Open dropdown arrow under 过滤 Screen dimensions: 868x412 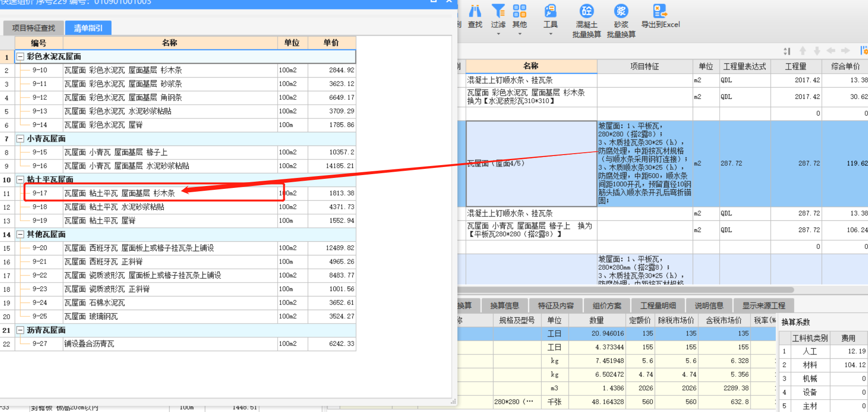point(498,34)
